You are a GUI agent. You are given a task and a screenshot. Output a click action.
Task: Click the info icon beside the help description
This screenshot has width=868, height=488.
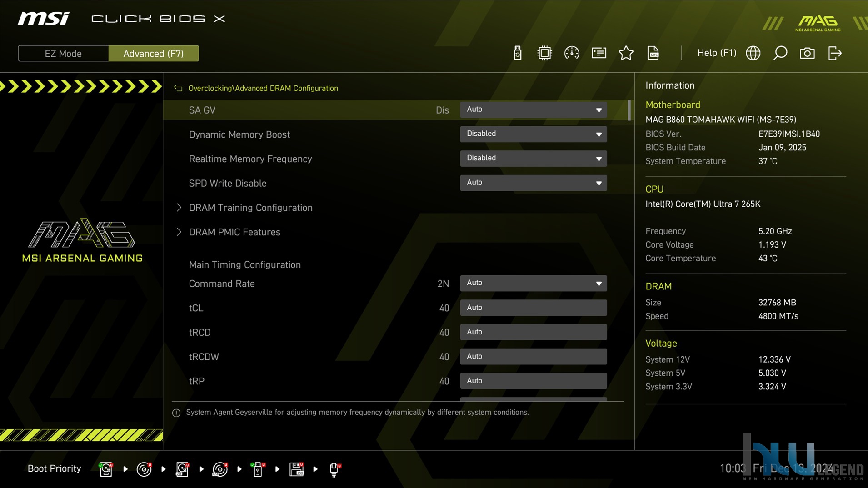[176, 413]
